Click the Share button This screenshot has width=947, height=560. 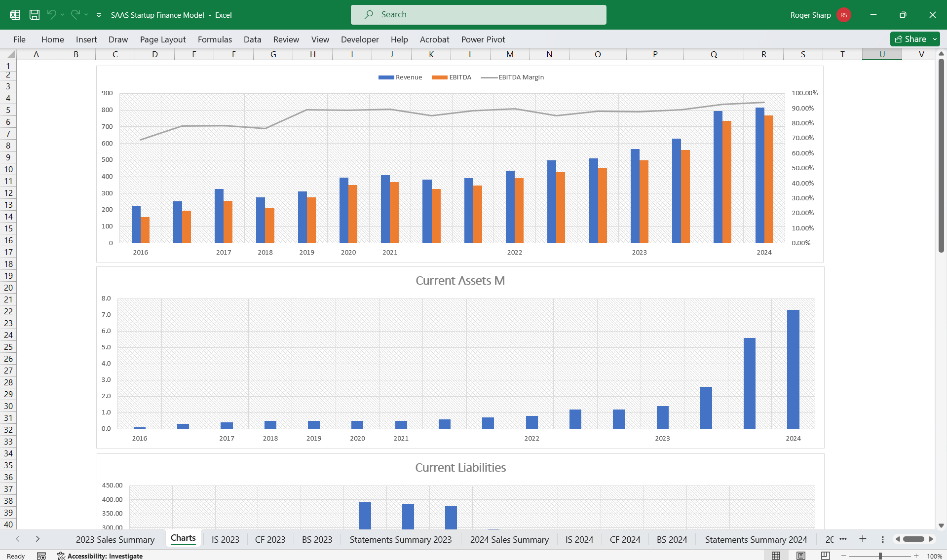pos(910,39)
